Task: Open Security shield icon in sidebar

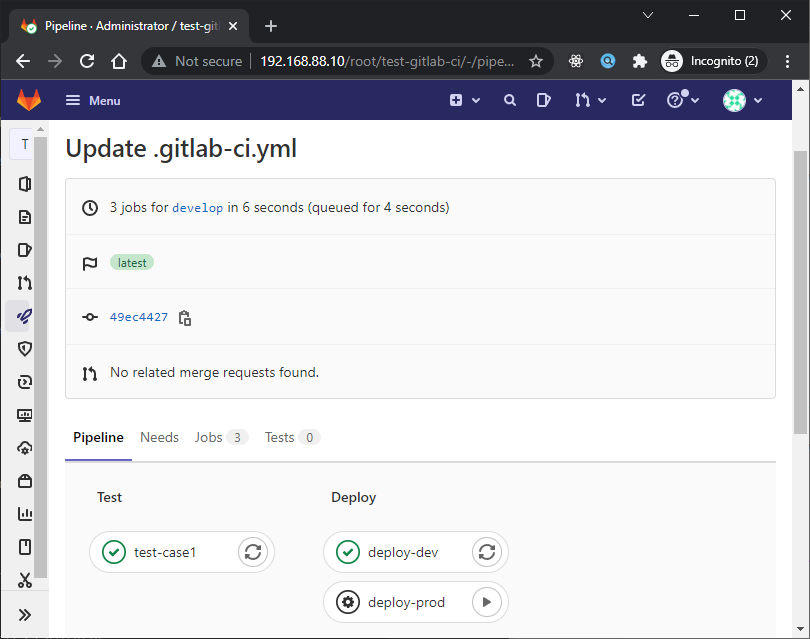Action: tap(24, 349)
